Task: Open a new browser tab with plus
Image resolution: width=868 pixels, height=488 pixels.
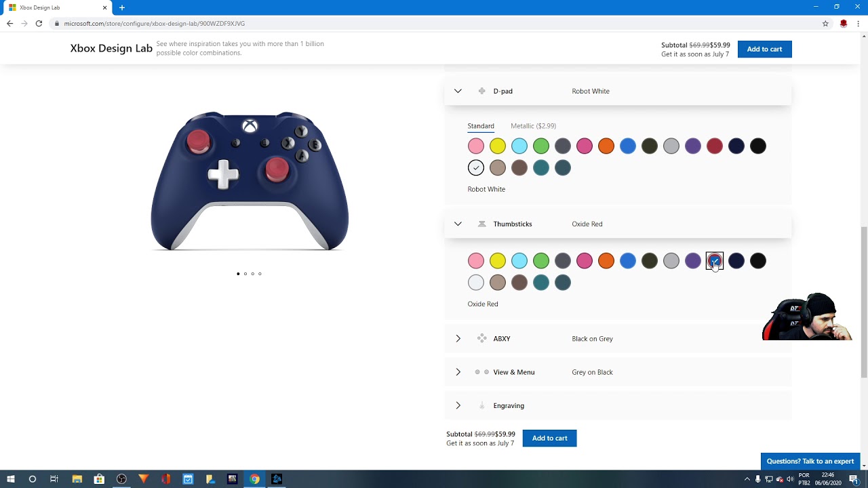Action: coord(122,7)
